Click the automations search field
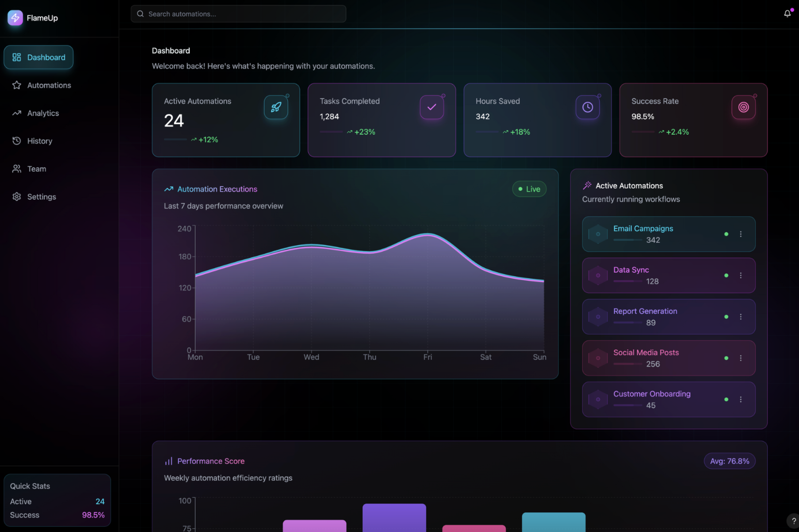The image size is (799, 532). pos(238,14)
